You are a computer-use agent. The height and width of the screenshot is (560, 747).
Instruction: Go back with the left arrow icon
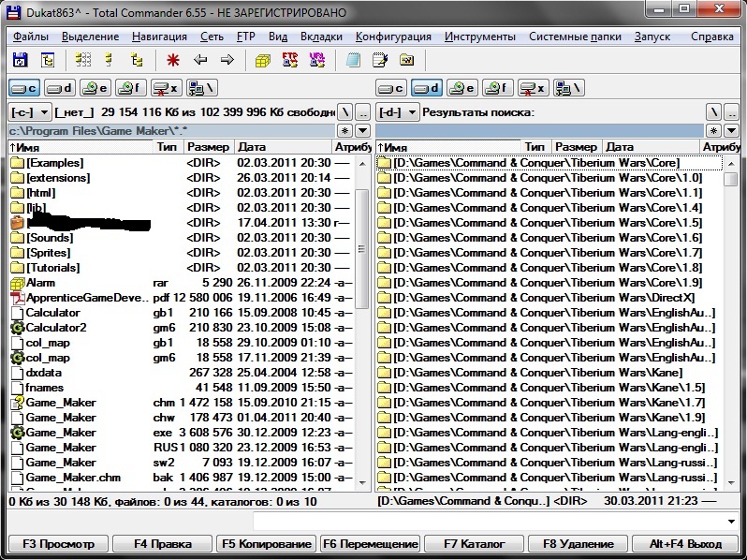tap(200, 60)
